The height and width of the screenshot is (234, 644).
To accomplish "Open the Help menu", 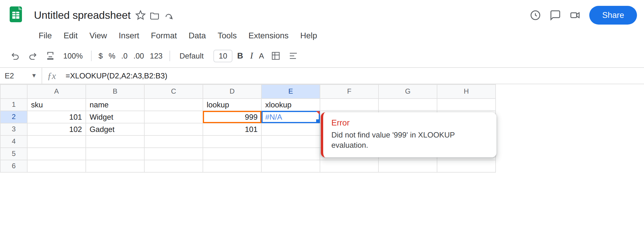I will 309,36.
